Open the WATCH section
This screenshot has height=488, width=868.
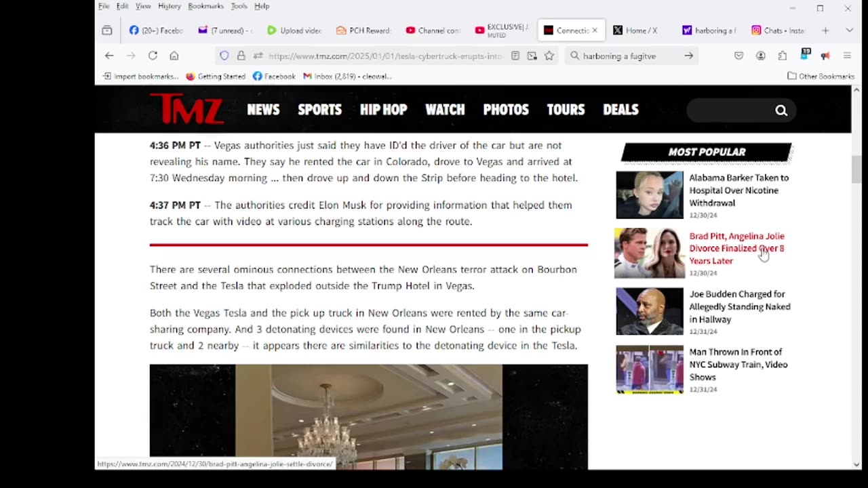(445, 110)
